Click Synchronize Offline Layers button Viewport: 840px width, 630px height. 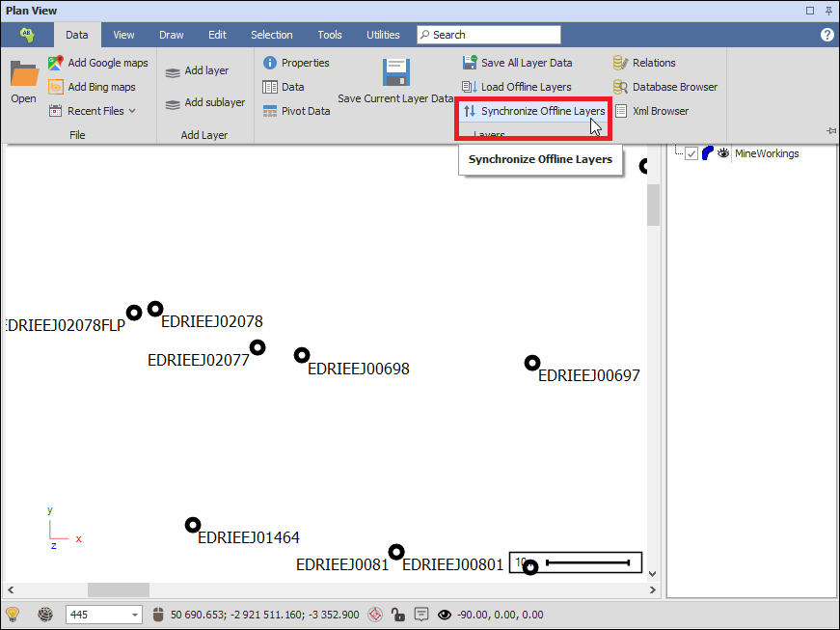(533, 111)
